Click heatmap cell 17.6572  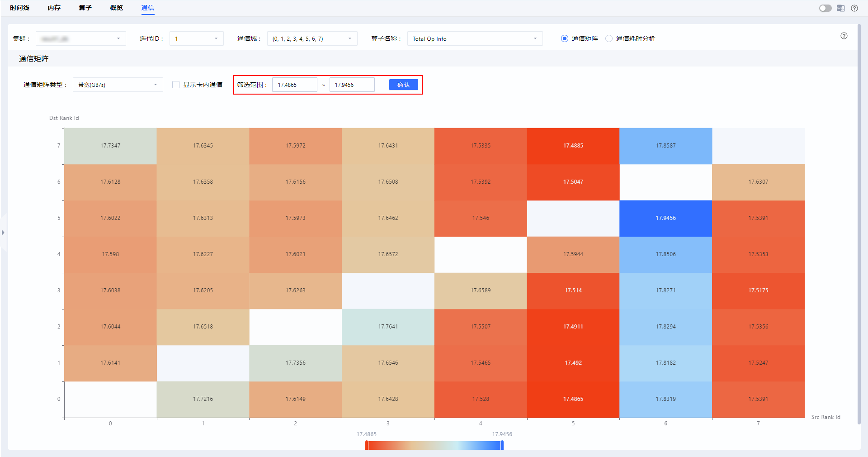(388, 254)
